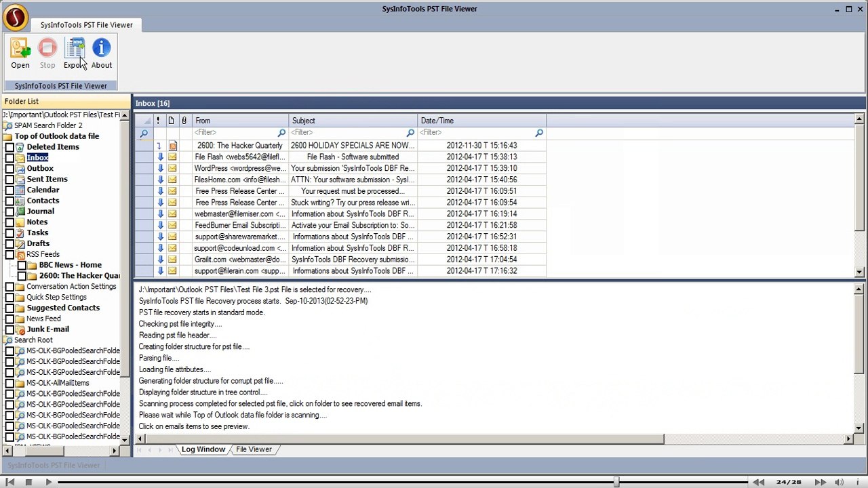Click the magnifier icon at filter row start
This screenshot has height=488, width=868.
[144, 134]
